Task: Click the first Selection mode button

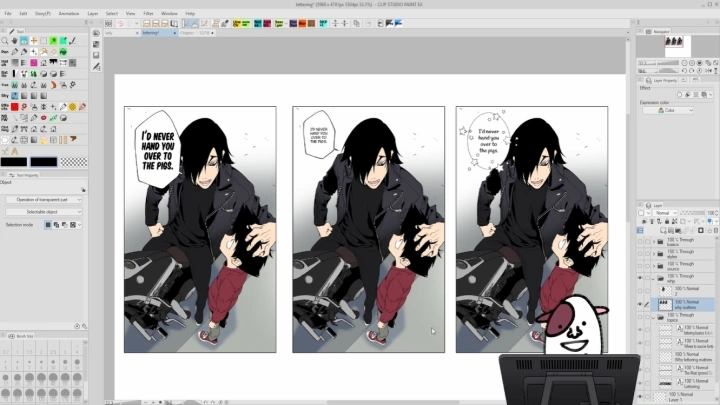Action: coord(48,225)
